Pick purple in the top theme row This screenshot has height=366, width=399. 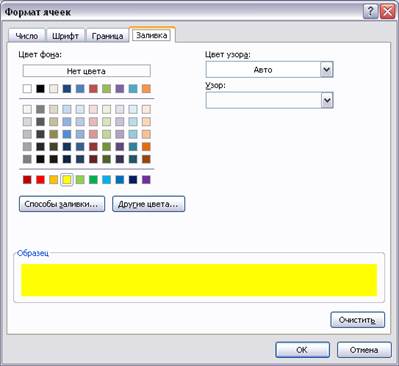(x=120, y=89)
